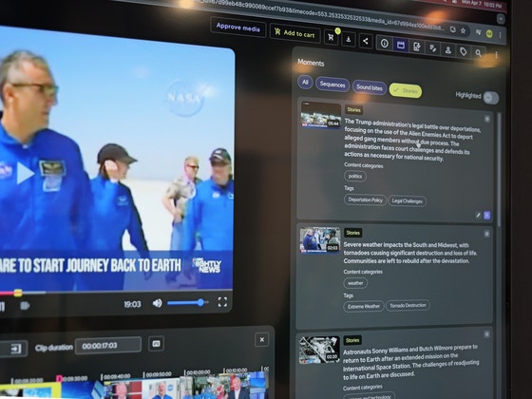Screen dimensions: 532x399
Task: Select the Moments calendar icon
Action: tap(401, 46)
